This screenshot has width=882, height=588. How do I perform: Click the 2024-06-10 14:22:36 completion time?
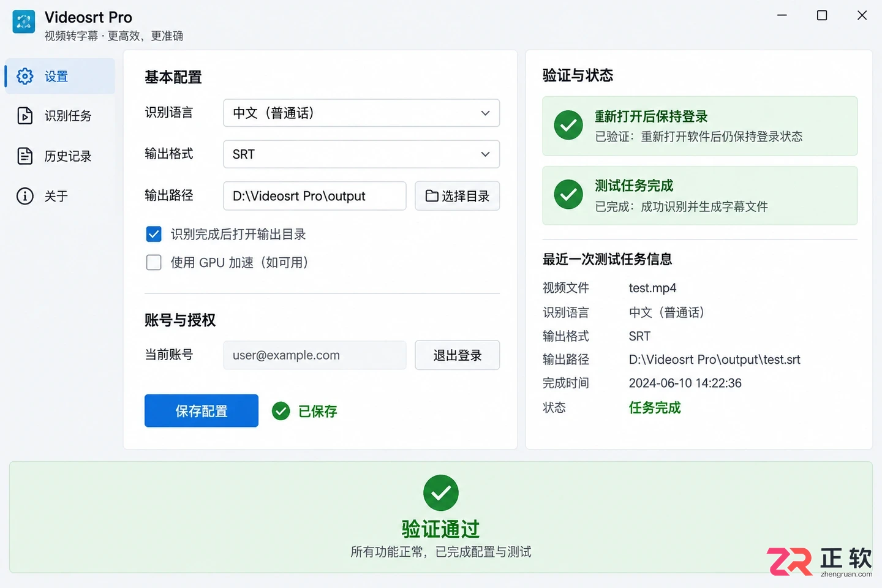pos(685,383)
